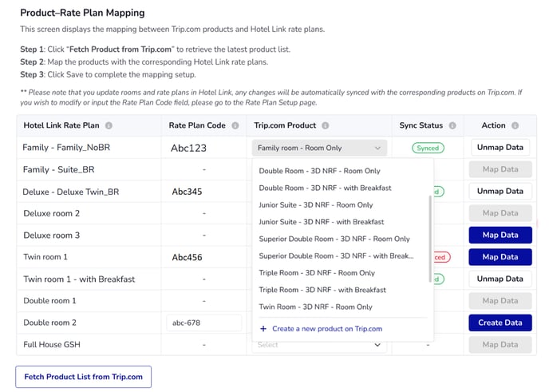Screen dimensions: 549x392
Task: Unmap Data for Family - Family_NoBR row
Action: click(x=500, y=148)
